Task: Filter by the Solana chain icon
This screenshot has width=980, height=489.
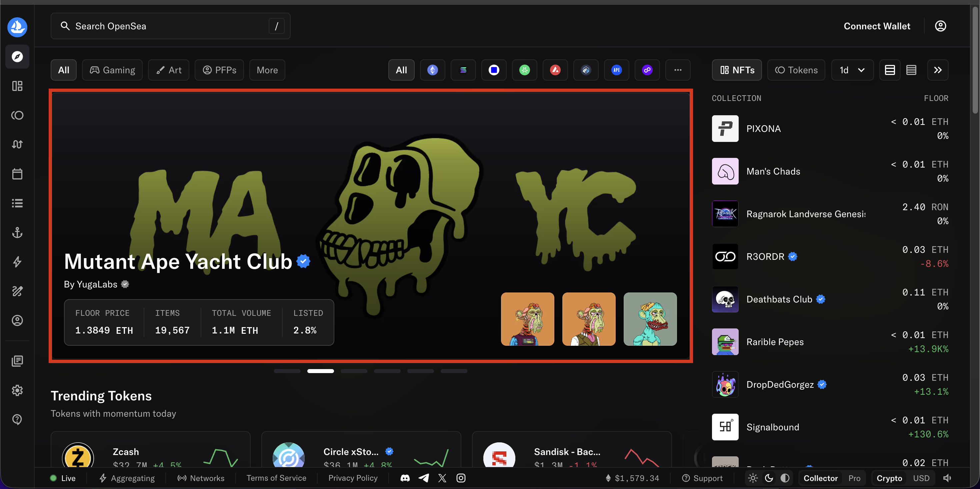Action: point(463,70)
